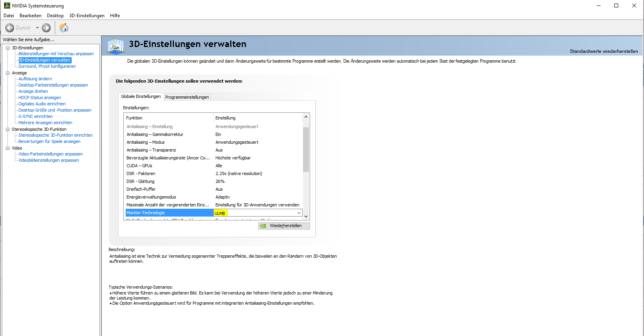Open Anzeige drehen
The image size is (644, 336).
33,91
